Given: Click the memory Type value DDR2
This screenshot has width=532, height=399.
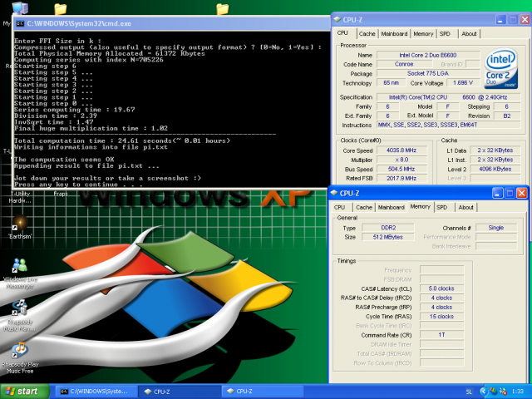Looking at the screenshot, I should click(388, 228).
